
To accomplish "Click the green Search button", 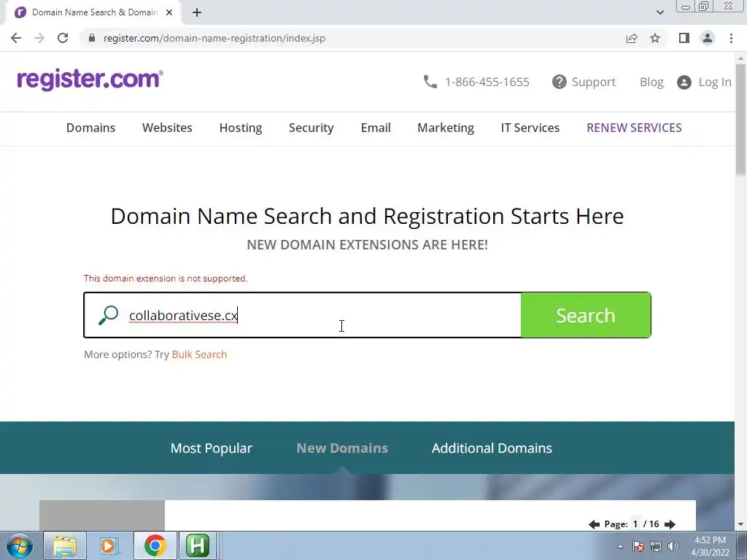I will click(586, 315).
